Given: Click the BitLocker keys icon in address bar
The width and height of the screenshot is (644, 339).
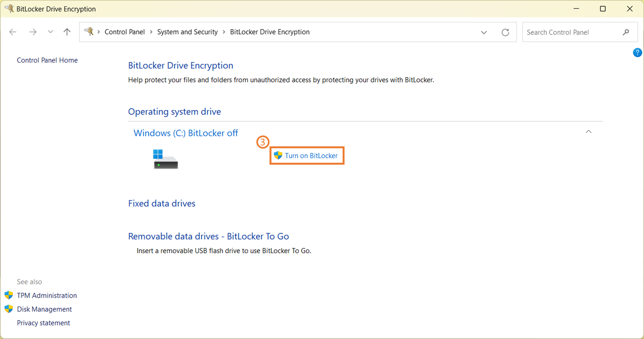Looking at the screenshot, I should [x=89, y=32].
